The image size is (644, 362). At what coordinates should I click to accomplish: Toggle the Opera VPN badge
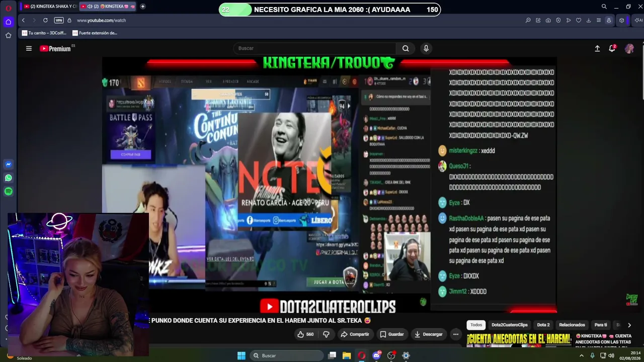[x=59, y=20]
